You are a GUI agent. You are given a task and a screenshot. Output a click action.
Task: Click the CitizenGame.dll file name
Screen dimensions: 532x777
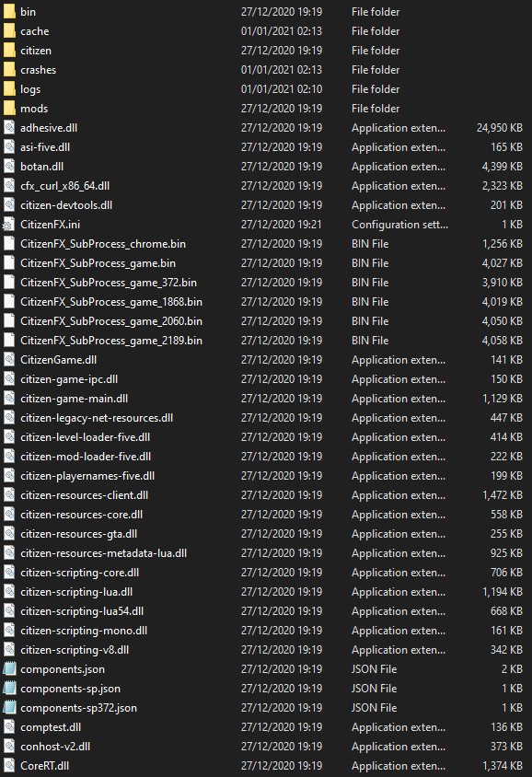point(59,360)
